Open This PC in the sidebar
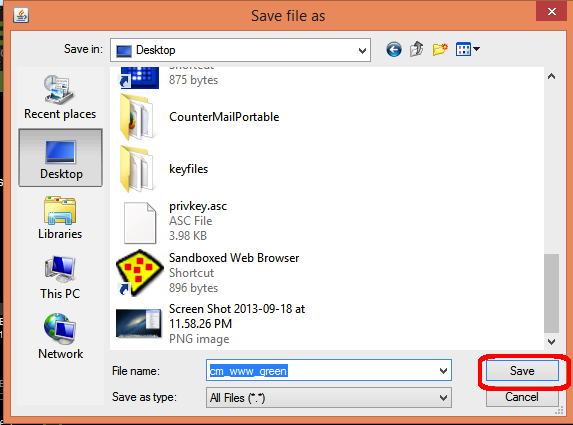The height and width of the screenshot is (425, 573). (x=60, y=278)
